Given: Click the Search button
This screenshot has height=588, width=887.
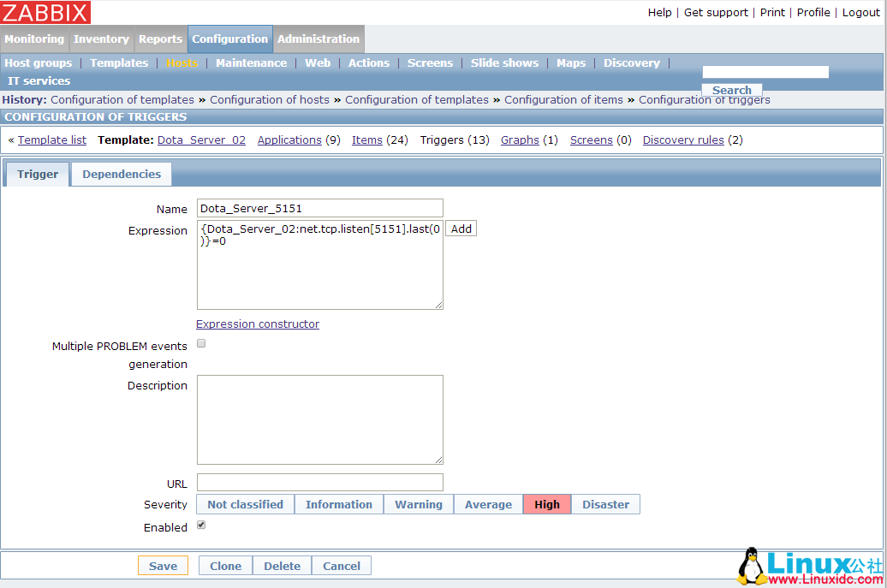Looking at the screenshot, I should click(x=731, y=90).
